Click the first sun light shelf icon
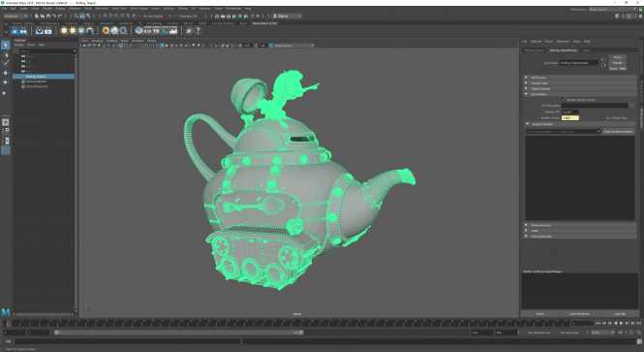 64,30
